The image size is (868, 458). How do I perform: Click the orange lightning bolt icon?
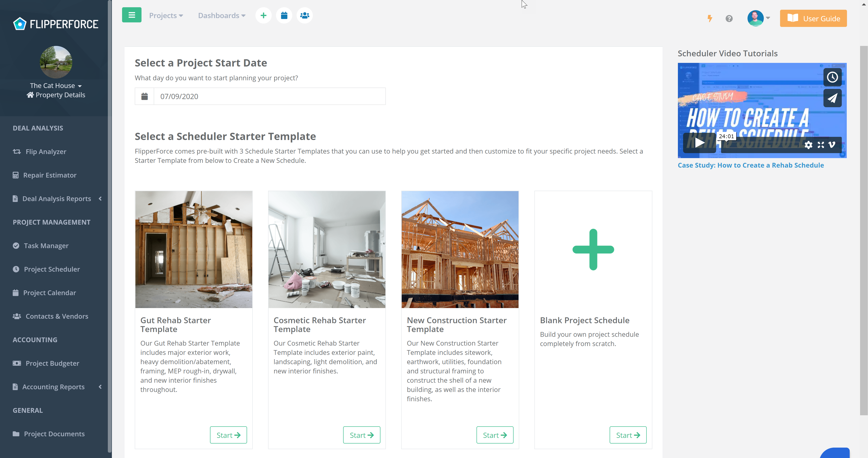pyautogui.click(x=710, y=19)
